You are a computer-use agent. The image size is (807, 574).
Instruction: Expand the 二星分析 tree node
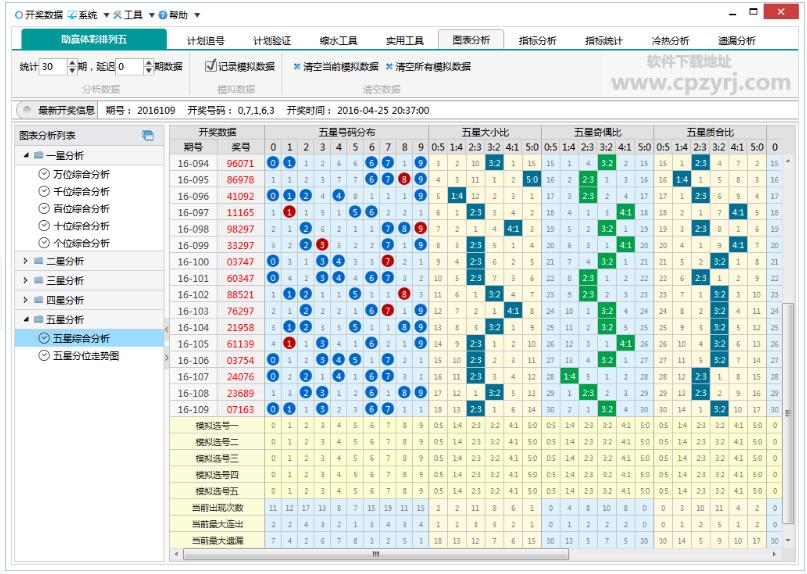coord(26,261)
